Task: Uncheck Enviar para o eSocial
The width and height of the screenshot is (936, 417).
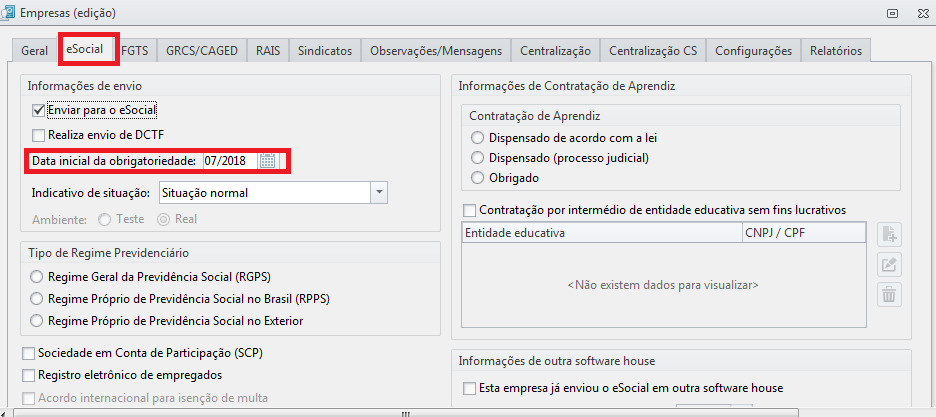Action: (x=39, y=110)
